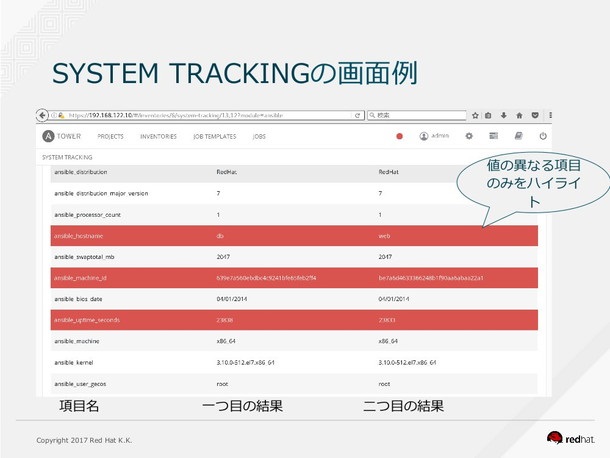The width and height of the screenshot is (610, 458).
Task: Reload the page with the refresh icon
Action: pos(357,116)
